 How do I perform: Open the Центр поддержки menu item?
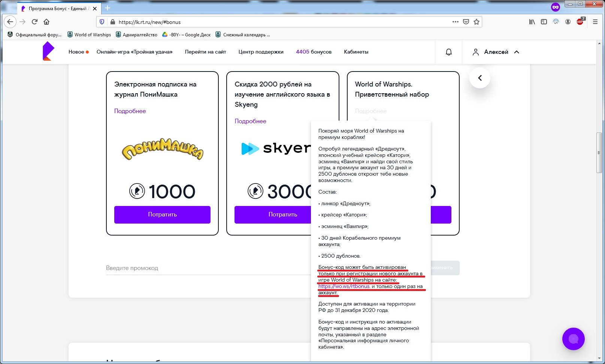(261, 52)
